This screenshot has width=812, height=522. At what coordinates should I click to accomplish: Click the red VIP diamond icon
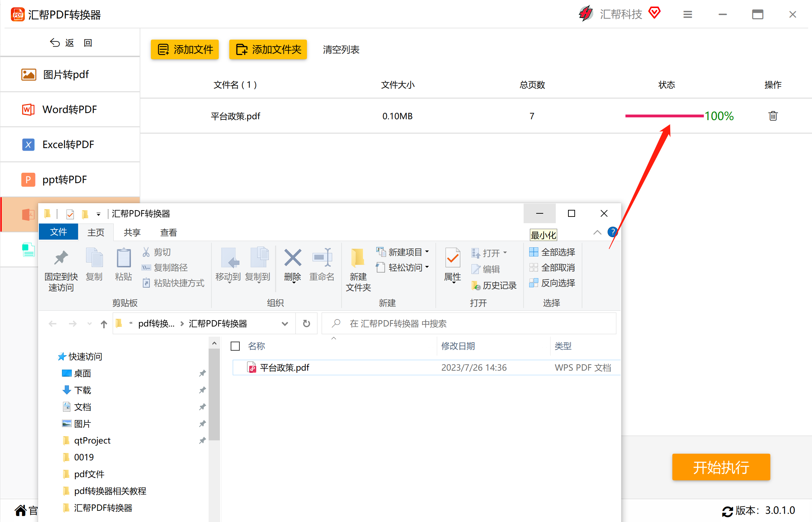click(x=654, y=13)
